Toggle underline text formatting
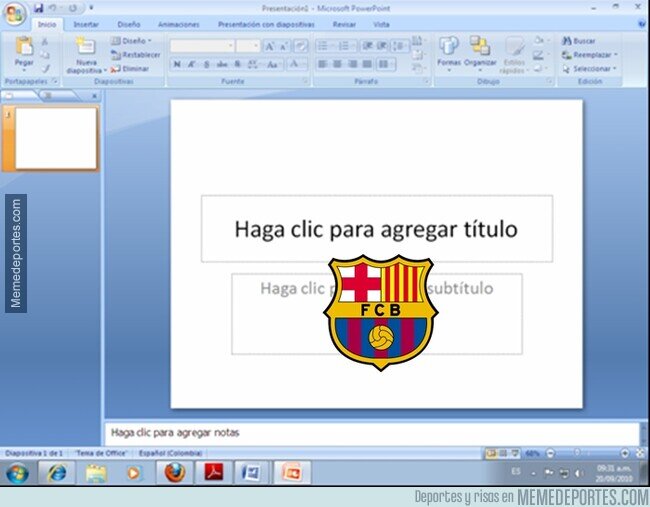650x507 pixels. pyautogui.click(x=207, y=64)
